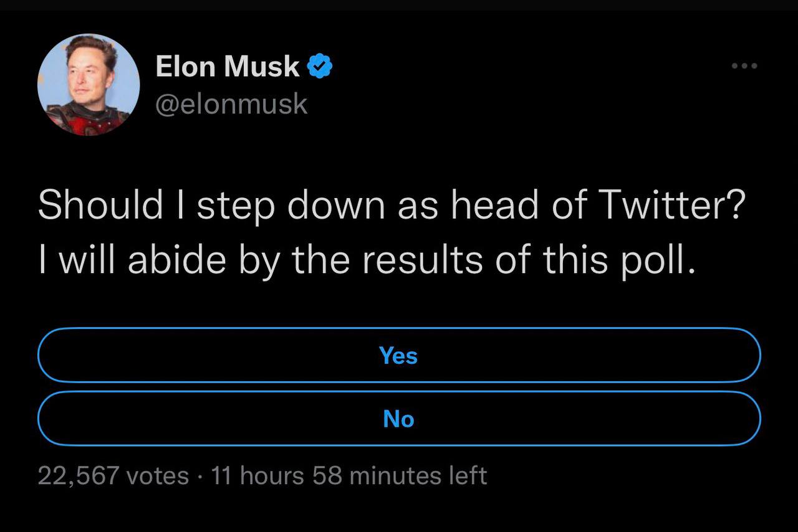Viewport: 798px width, 532px height.
Task: Select the "No" poll option
Action: (x=399, y=419)
